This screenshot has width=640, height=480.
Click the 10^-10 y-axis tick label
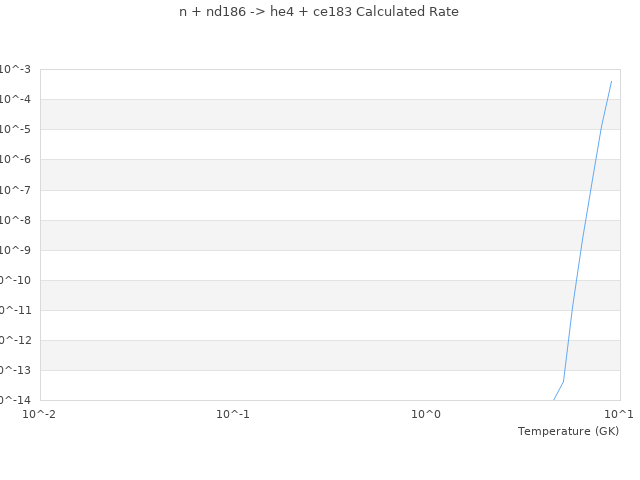coord(14,280)
